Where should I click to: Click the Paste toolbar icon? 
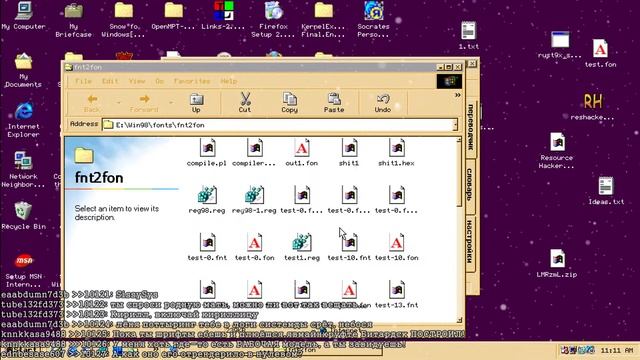[334, 102]
